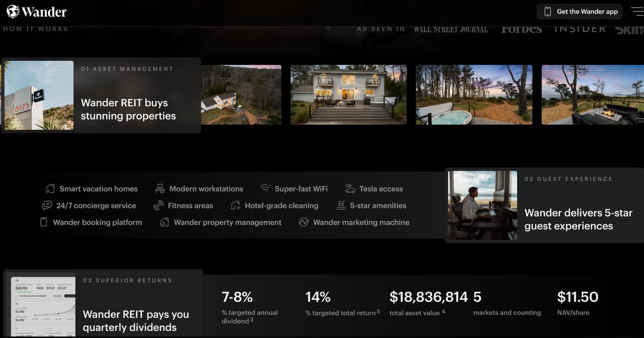This screenshot has width=644, height=338.
Task: Select the Asset Management card
Action: 101,95
